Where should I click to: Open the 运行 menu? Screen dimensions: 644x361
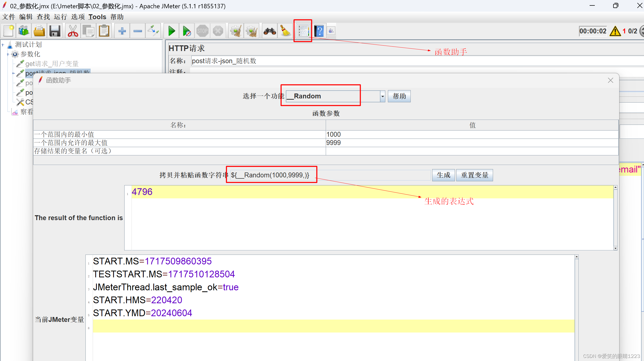[x=60, y=17]
